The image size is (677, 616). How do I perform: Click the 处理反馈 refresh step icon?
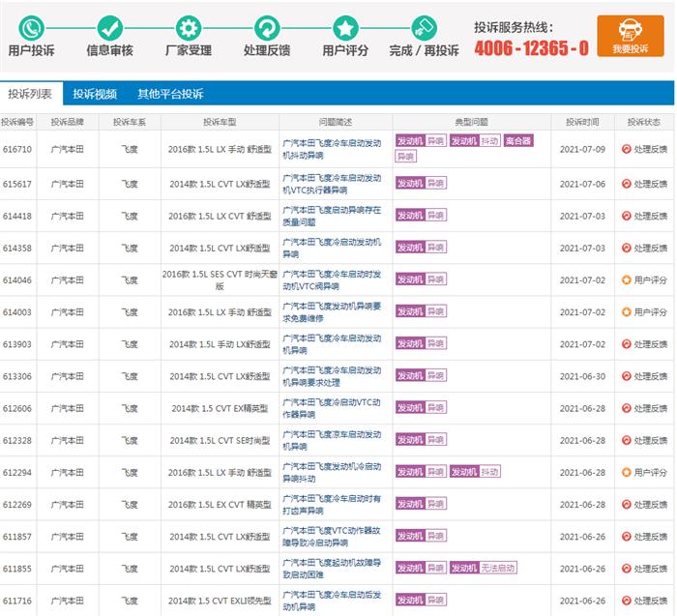(267, 28)
